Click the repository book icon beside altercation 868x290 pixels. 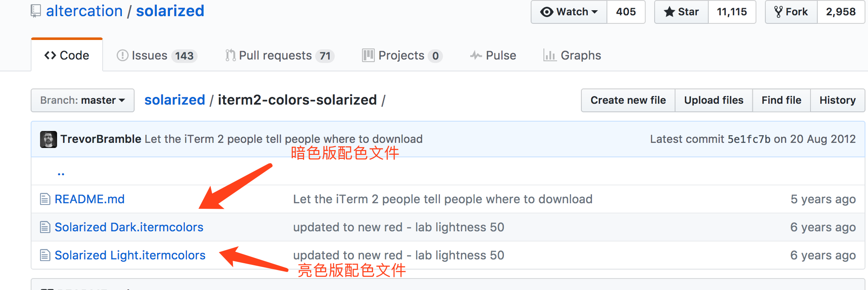coord(36,11)
